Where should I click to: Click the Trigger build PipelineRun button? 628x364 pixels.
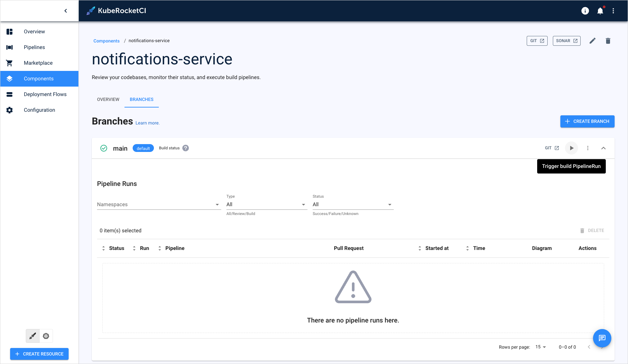coord(572,148)
